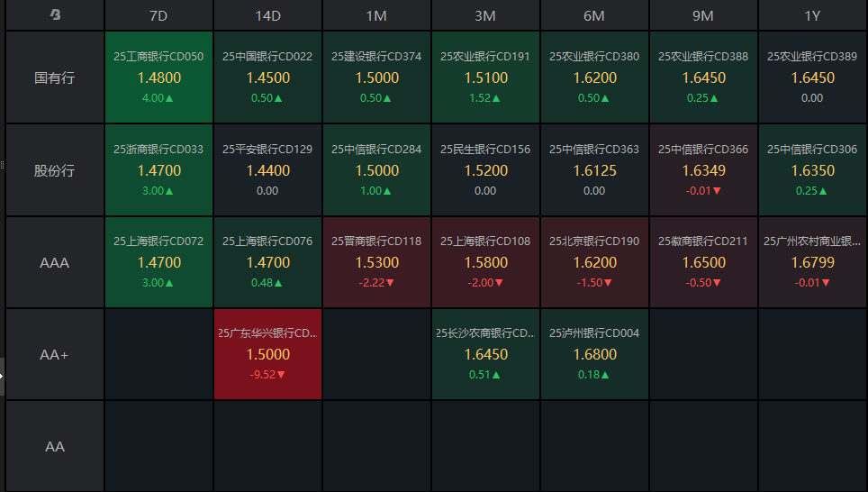Click the 25农业银行CD389 link text
Screen dimensions: 868x492
[x=812, y=57]
